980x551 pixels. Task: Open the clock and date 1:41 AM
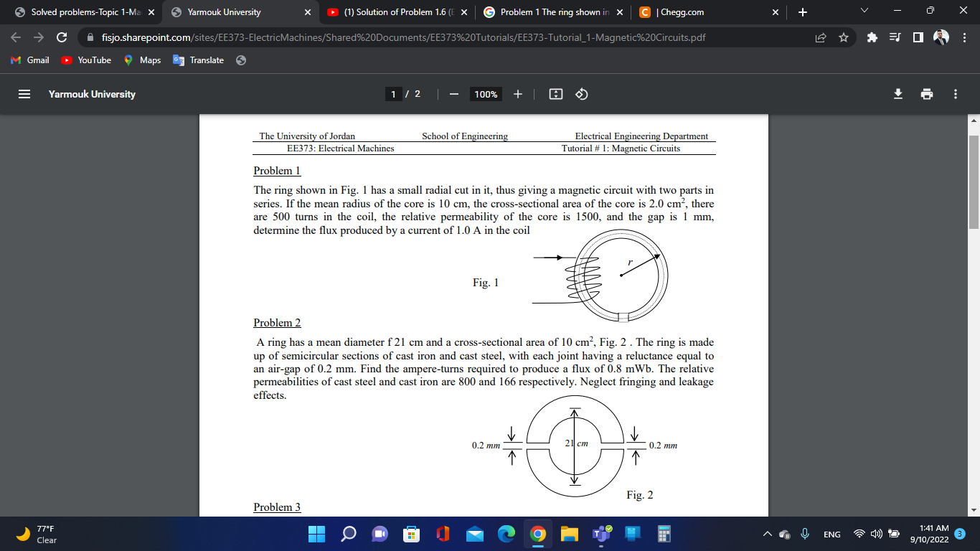click(x=929, y=534)
